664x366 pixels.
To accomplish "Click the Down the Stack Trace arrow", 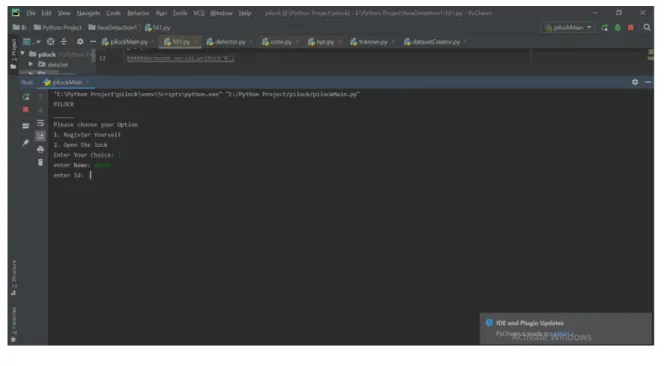I will click(40, 110).
